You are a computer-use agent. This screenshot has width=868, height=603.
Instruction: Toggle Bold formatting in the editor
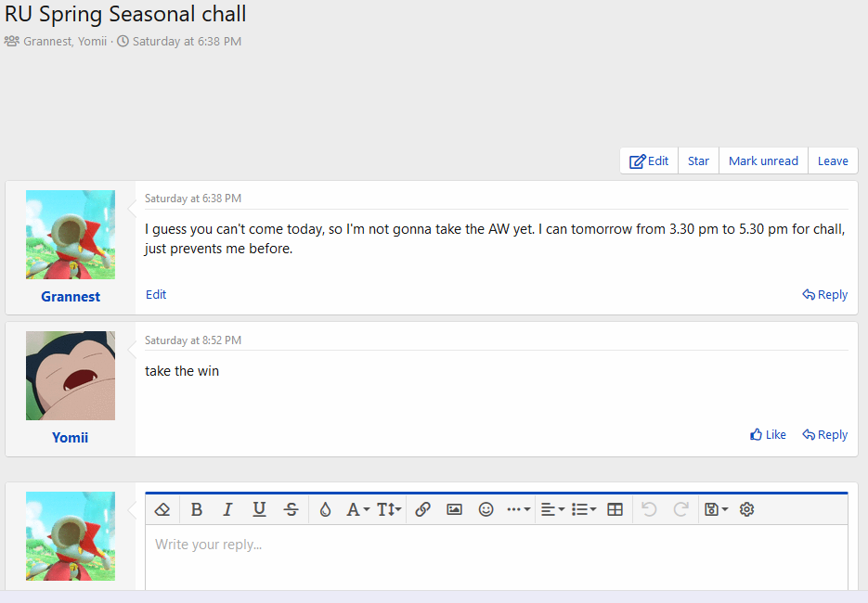pyautogui.click(x=196, y=509)
